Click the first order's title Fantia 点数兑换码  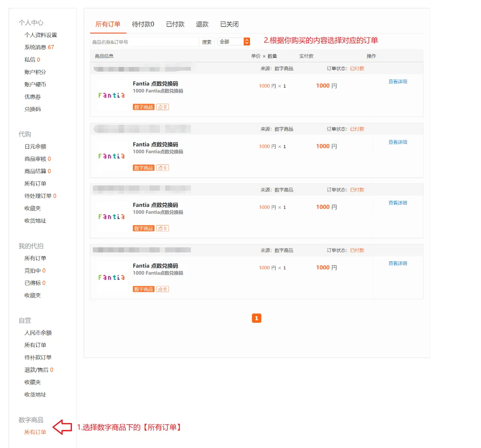155,84
